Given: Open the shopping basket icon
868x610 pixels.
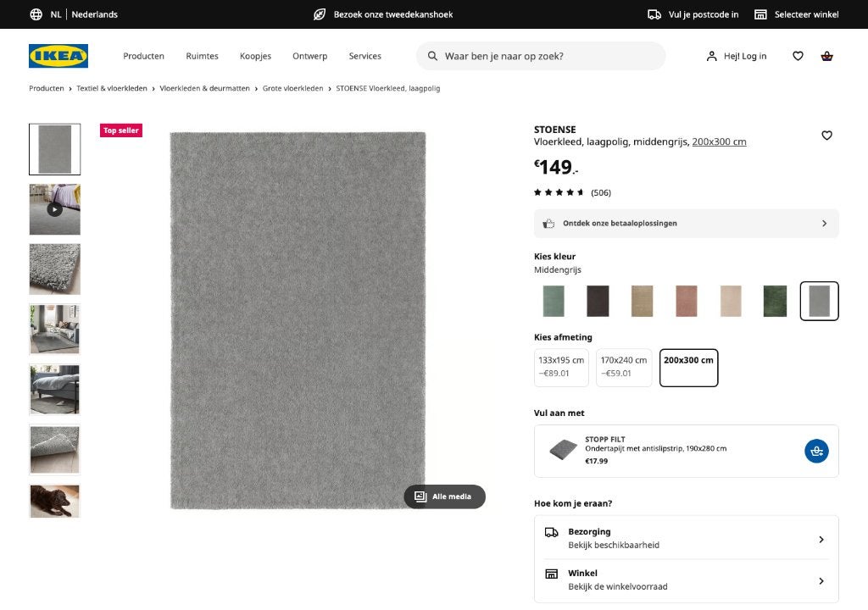Looking at the screenshot, I should 827,56.
